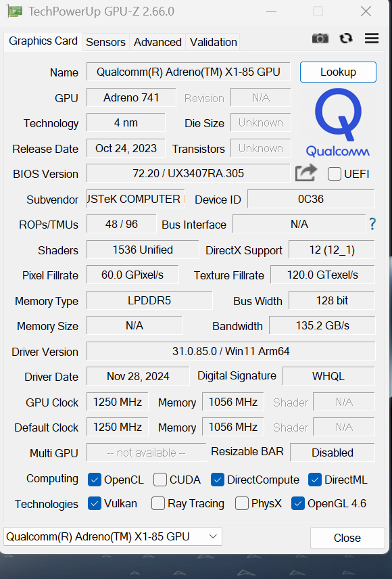
Task: Click the BIOS export share icon
Action: (306, 172)
